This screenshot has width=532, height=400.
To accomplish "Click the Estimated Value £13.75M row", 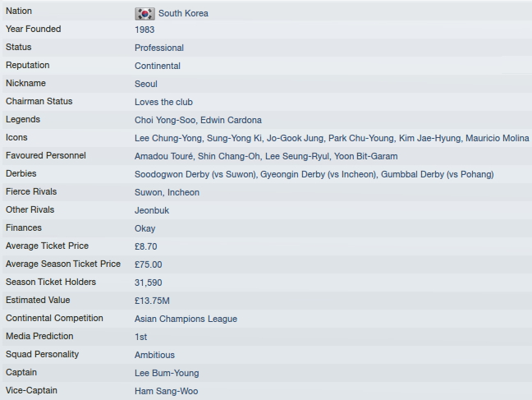I will 267,300.
